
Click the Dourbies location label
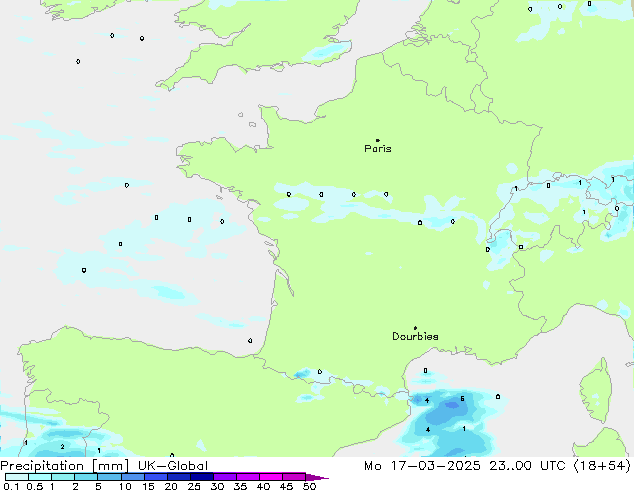[415, 336]
